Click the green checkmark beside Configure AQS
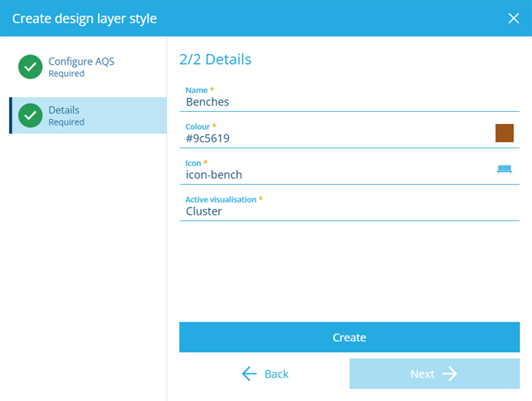The image size is (532, 401). tap(30, 66)
